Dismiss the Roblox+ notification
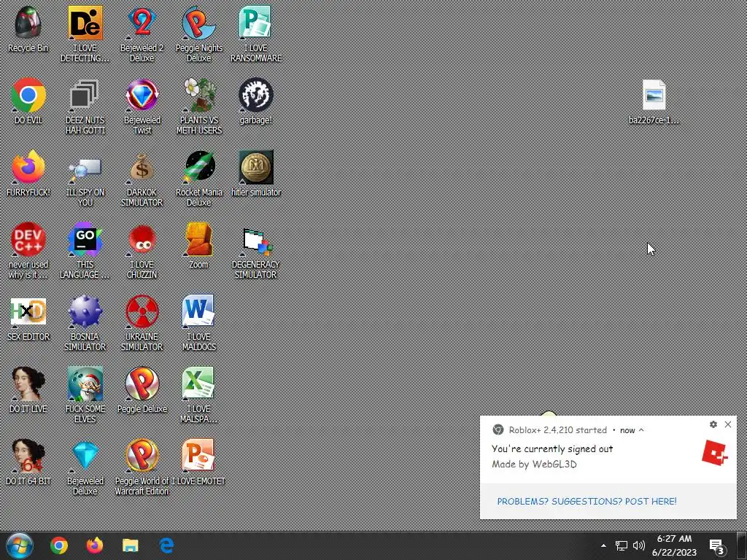 pos(728,424)
